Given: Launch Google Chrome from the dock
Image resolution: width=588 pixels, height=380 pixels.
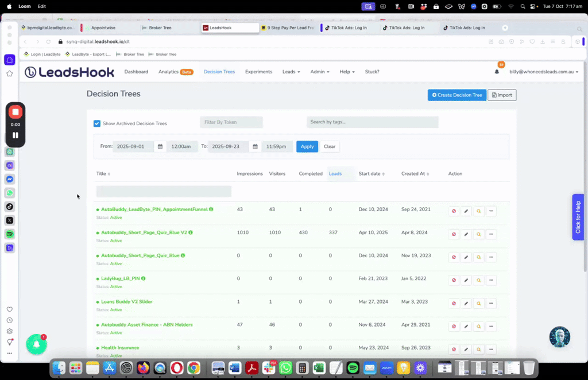Looking at the screenshot, I should tap(194, 368).
